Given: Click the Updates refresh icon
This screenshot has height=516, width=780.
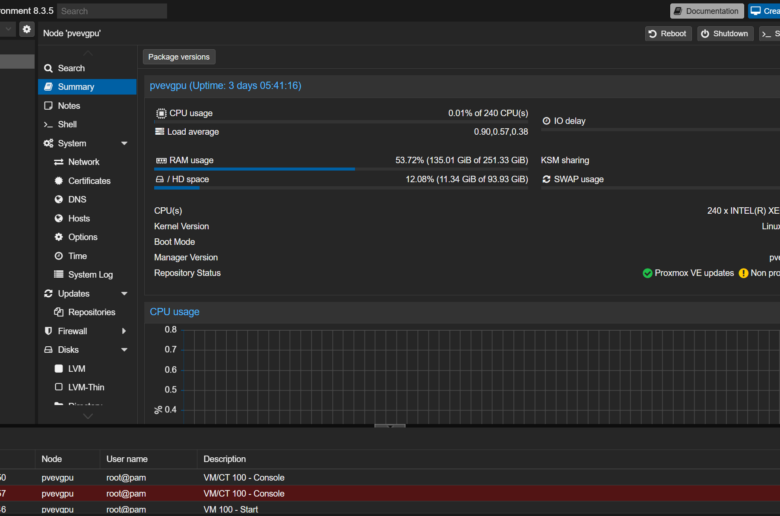Looking at the screenshot, I should coord(48,294).
